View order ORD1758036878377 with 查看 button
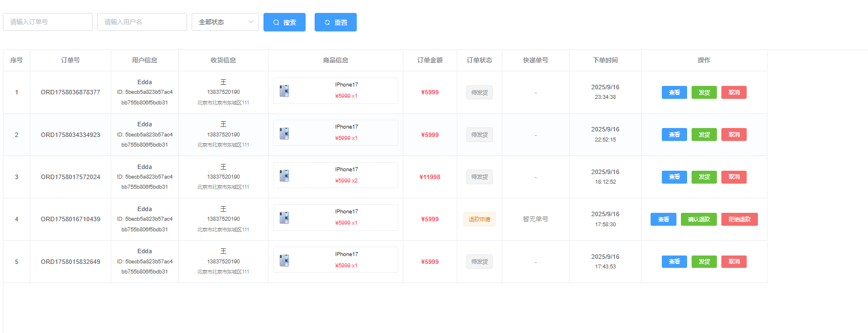This screenshot has height=333, width=868. 674,93
